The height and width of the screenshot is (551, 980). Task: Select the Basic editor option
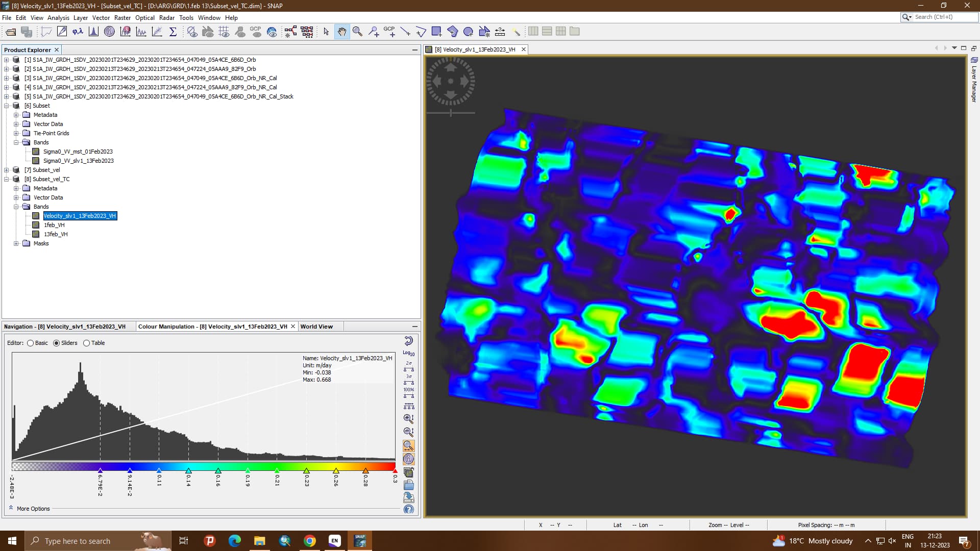(x=31, y=343)
